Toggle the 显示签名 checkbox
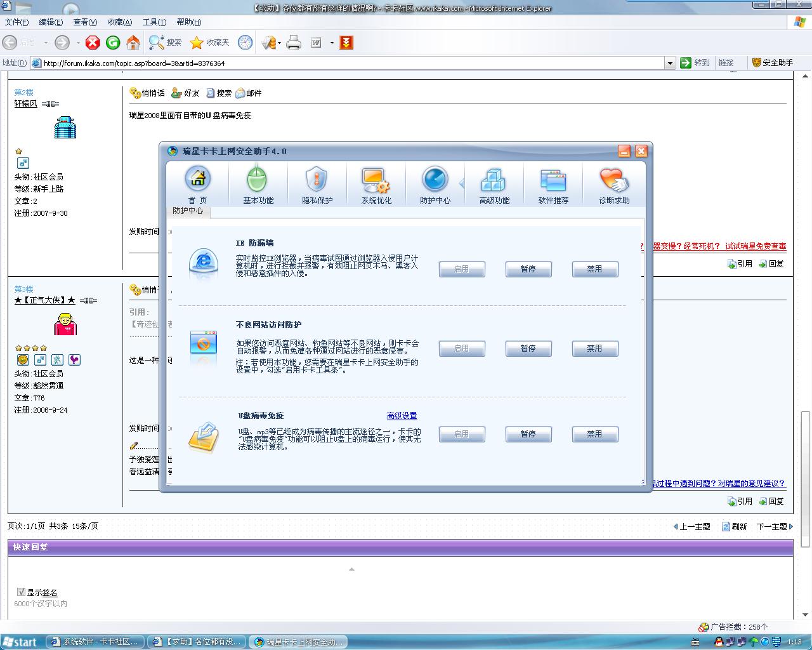Image resolution: width=812 pixels, height=650 pixels. (x=21, y=592)
